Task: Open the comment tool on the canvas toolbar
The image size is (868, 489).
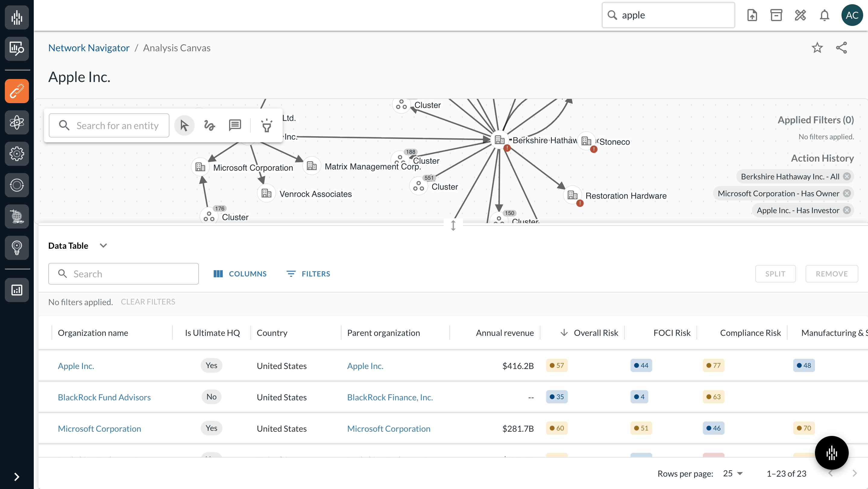Action: click(x=235, y=125)
